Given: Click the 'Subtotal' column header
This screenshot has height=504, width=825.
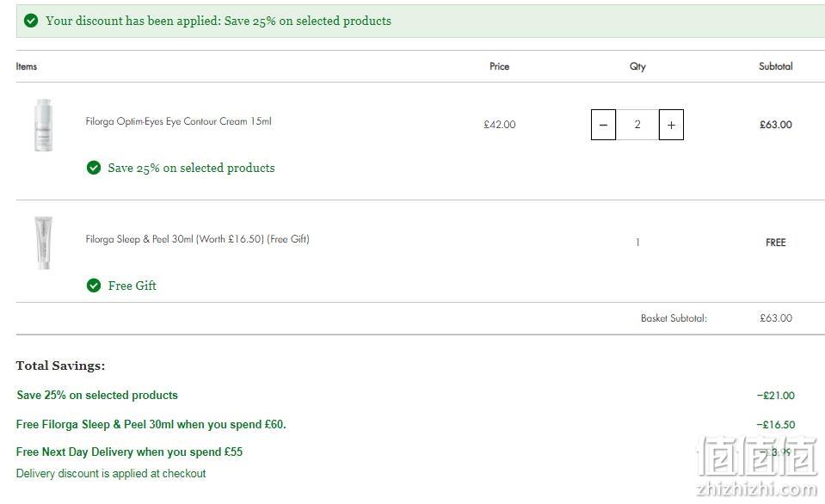Looking at the screenshot, I should (x=776, y=66).
